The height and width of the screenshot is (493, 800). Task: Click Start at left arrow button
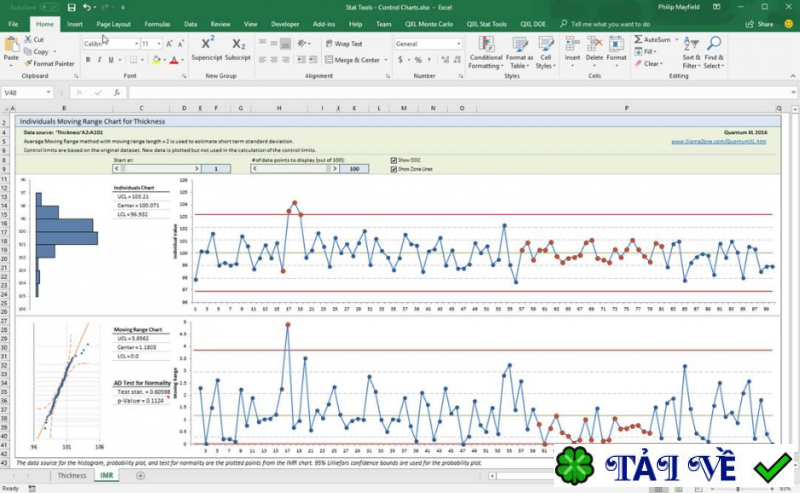pyautogui.click(x=117, y=168)
